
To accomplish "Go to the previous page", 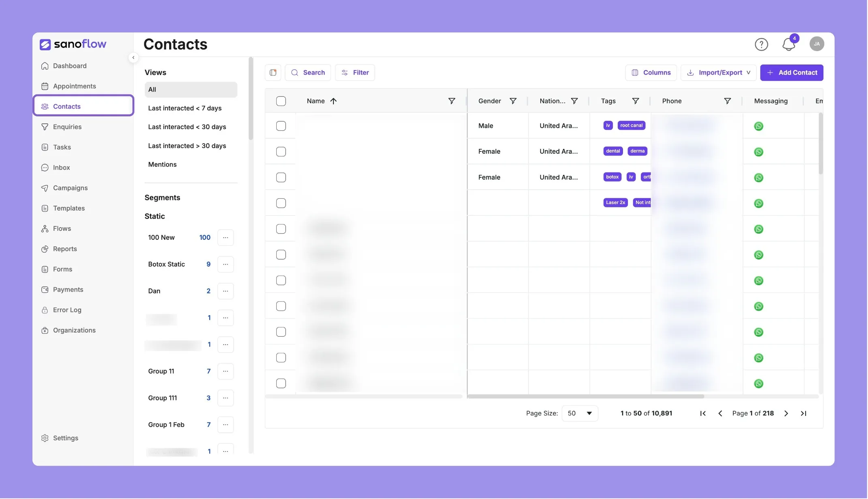I will tap(720, 413).
